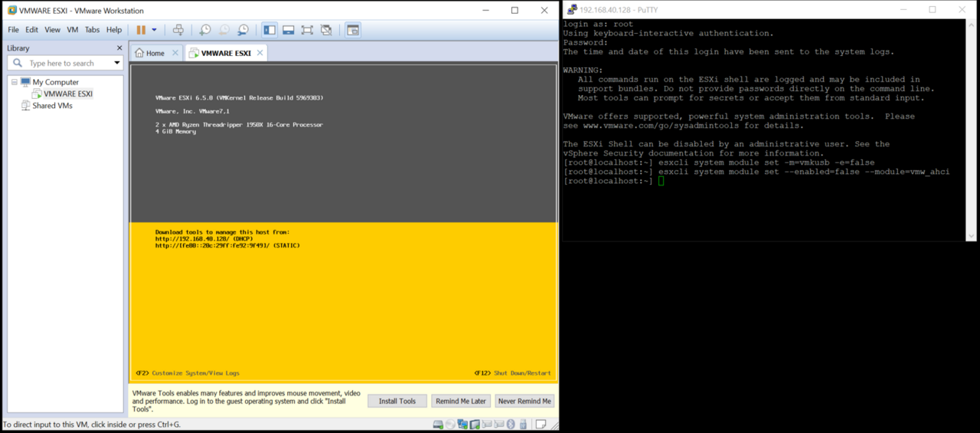Click the CD/DVD drive status icon
980x433 pixels.
[x=450, y=425]
